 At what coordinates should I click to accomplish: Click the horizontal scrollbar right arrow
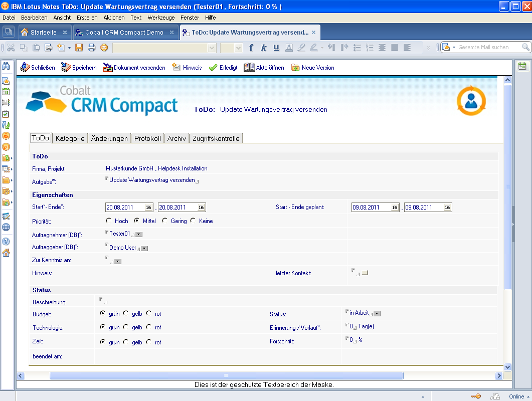(499, 375)
